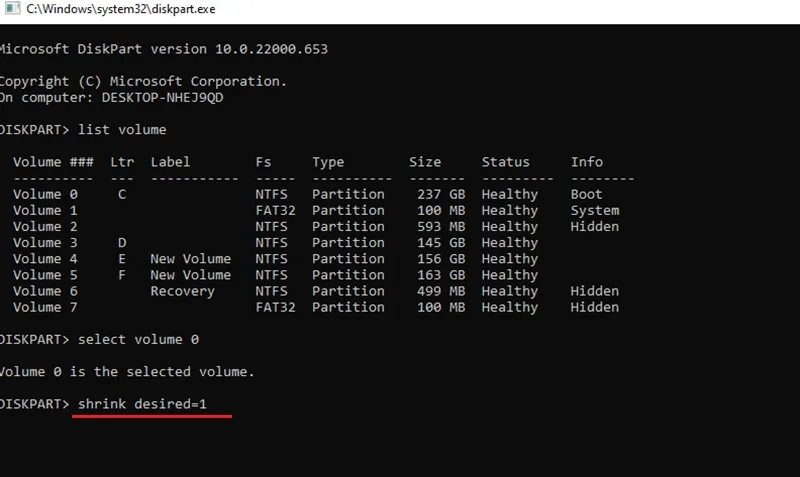The image size is (800, 477).
Task: Click 'FAT32' in the Volume 1 row
Action: pyautogui.click(x=276, y=210)
